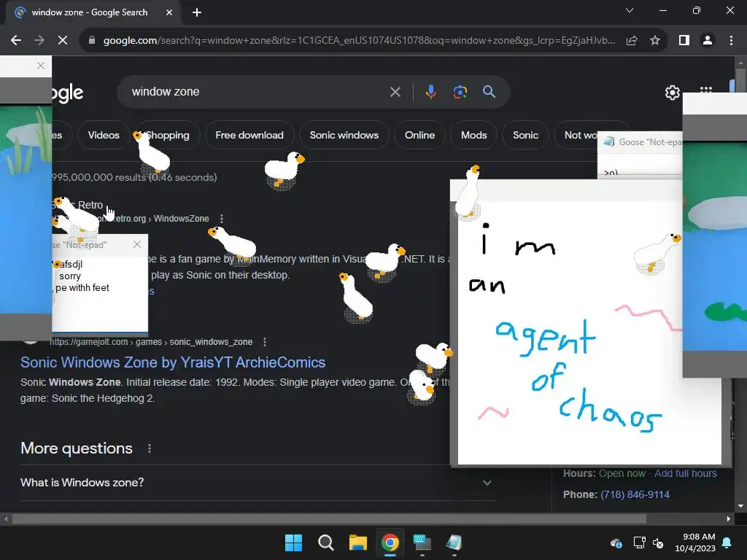Click the horizontal scrollbar right arrow

coord(729,518)
